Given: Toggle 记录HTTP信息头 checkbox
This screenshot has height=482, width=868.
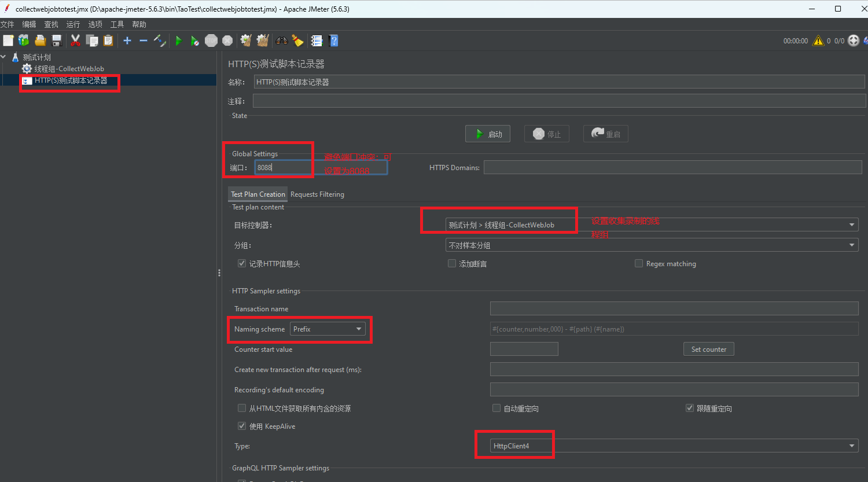Looking at the screenshot, I should 242,263.
